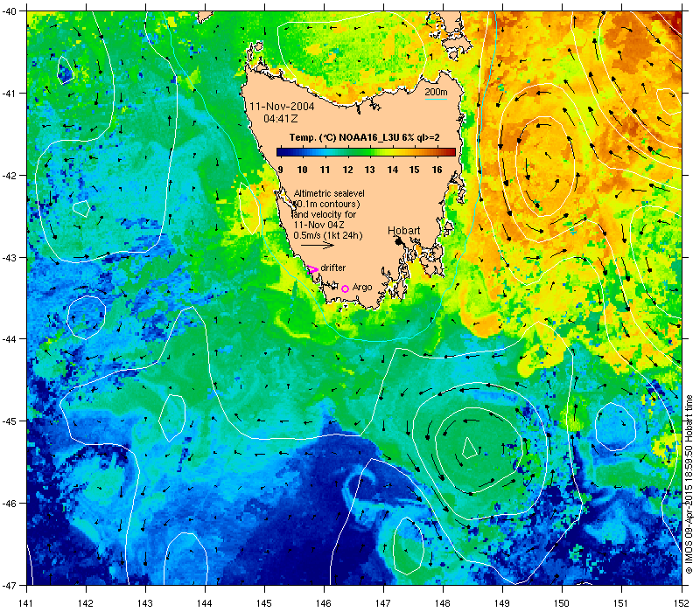
Task: Click the 'Argo' label
Action: pyautogui.click(x=362, y=288)
